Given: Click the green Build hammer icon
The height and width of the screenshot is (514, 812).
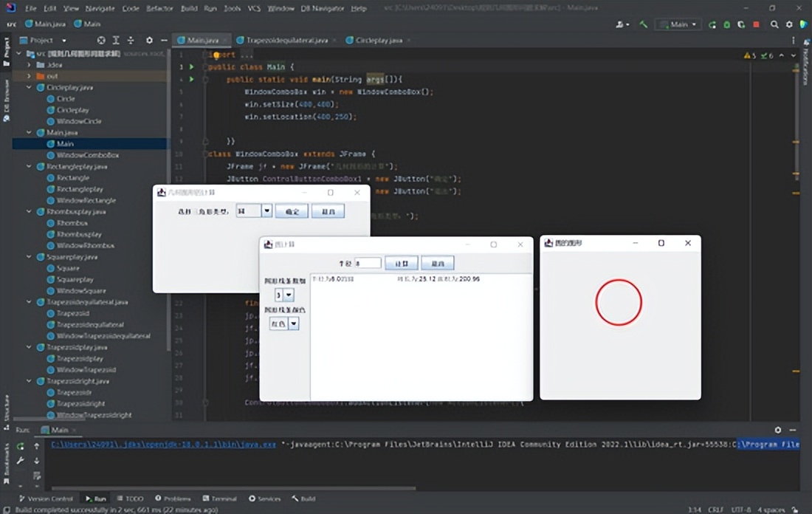Looking at the screenshot, I should (644, 24).
